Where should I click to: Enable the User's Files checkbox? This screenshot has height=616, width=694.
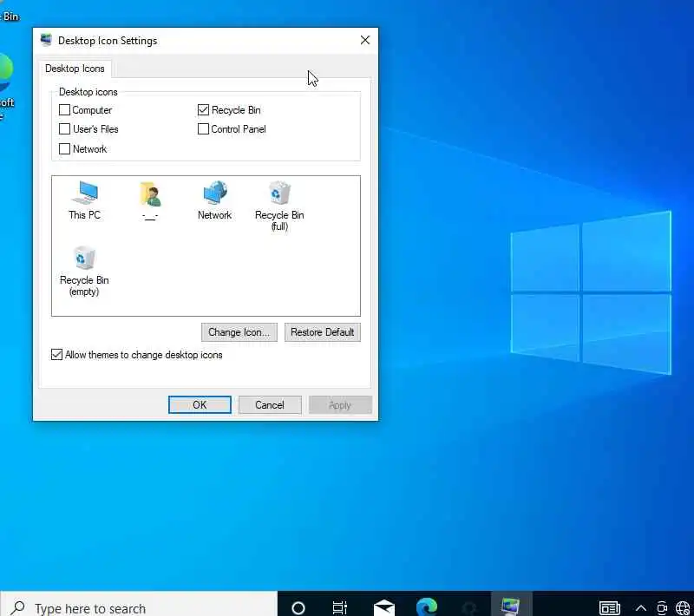click(64, 128)
